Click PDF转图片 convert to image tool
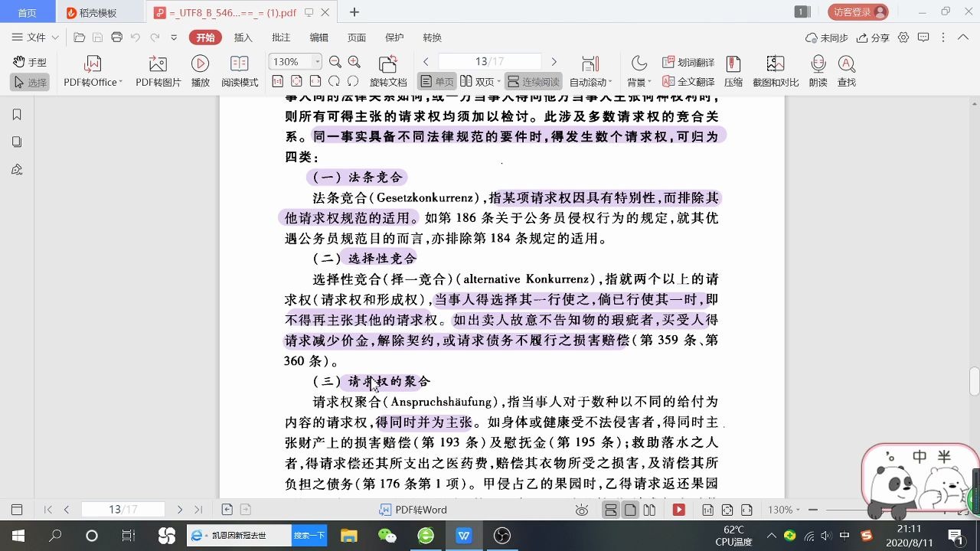Screen dimensions: 980x551 pos(158,72)
